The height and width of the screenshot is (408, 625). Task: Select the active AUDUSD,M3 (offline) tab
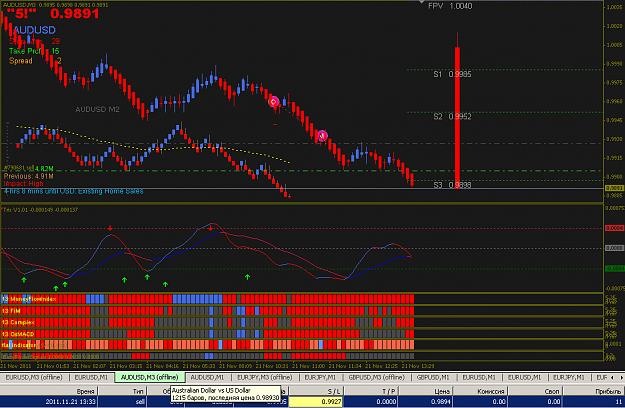point(149,377)
